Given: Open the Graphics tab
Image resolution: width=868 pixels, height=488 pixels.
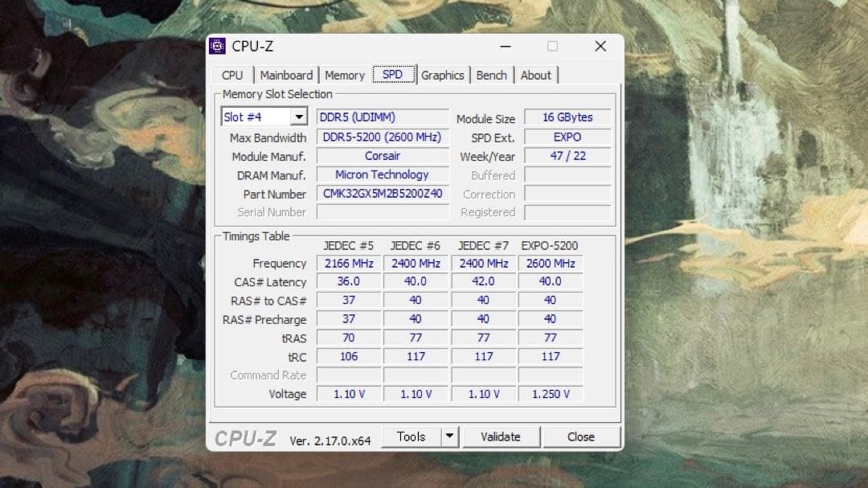Looking at the screenshot, I should click(442, 76).
